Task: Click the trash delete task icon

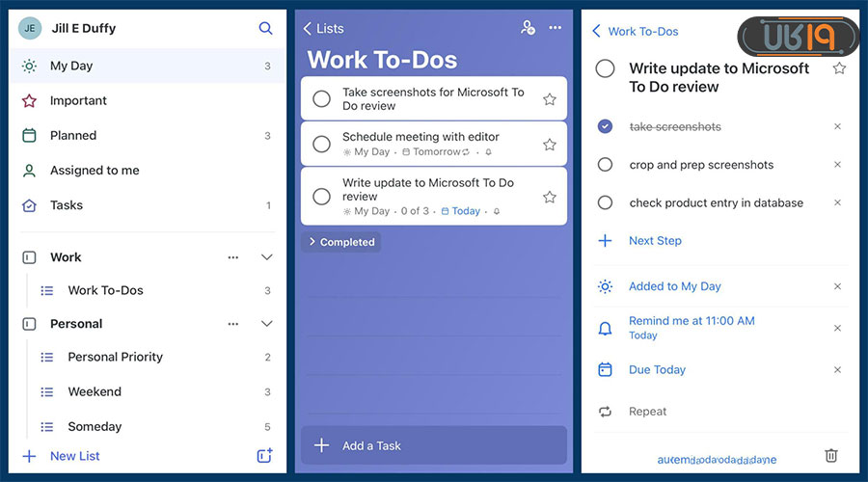Action: click(831, 456)
